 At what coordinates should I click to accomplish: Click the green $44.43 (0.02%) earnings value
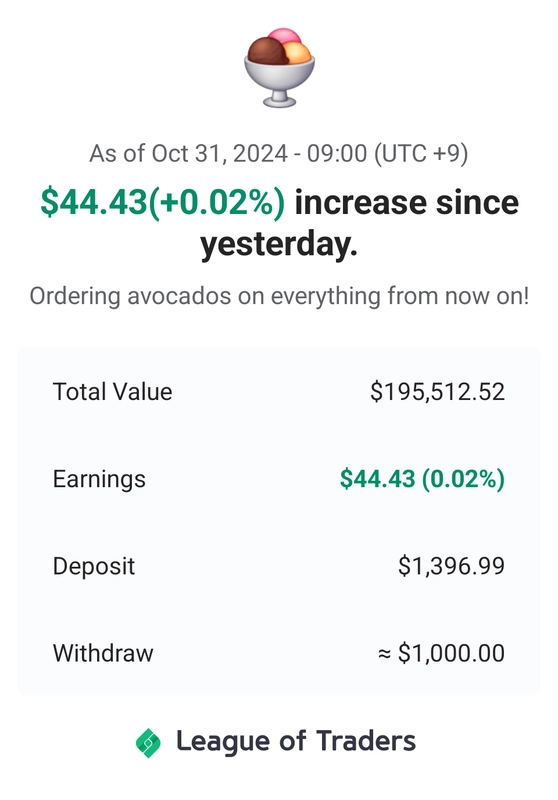(422, 479)
